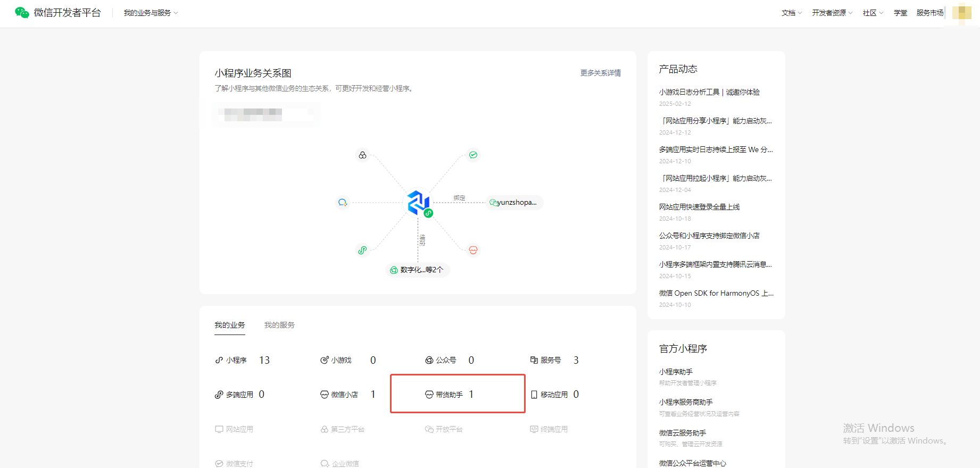Click the green multi-platform app node in graph

click(362, 250)
